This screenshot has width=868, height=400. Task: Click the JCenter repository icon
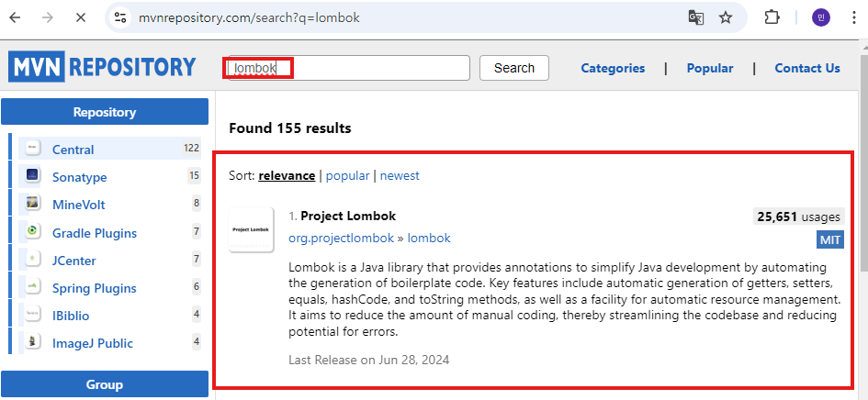point(32,259)
